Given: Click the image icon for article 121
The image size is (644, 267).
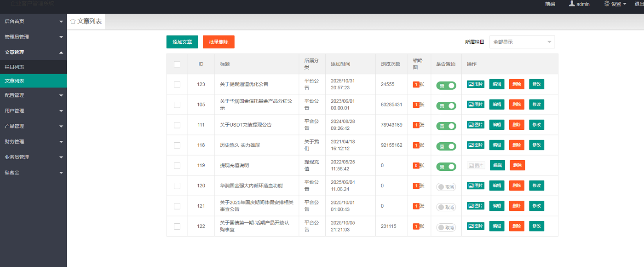Looking at the screenshot, I should [475, 205].
